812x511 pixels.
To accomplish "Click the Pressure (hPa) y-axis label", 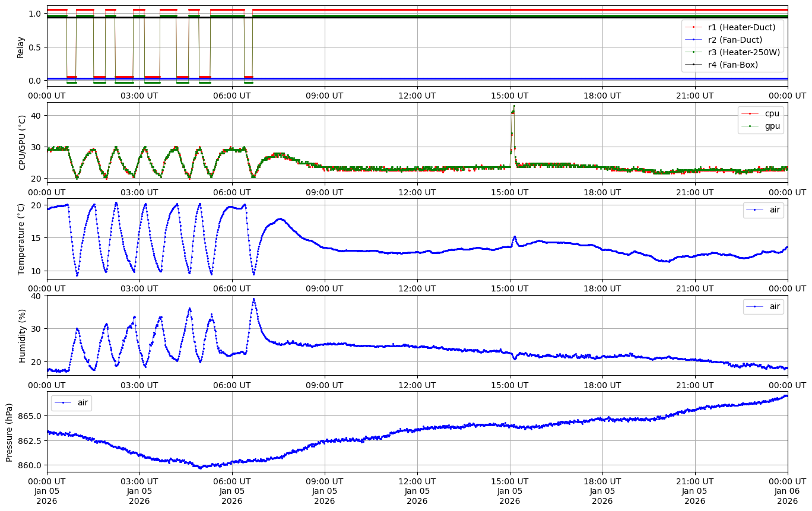I will click(x=9, y=431).
